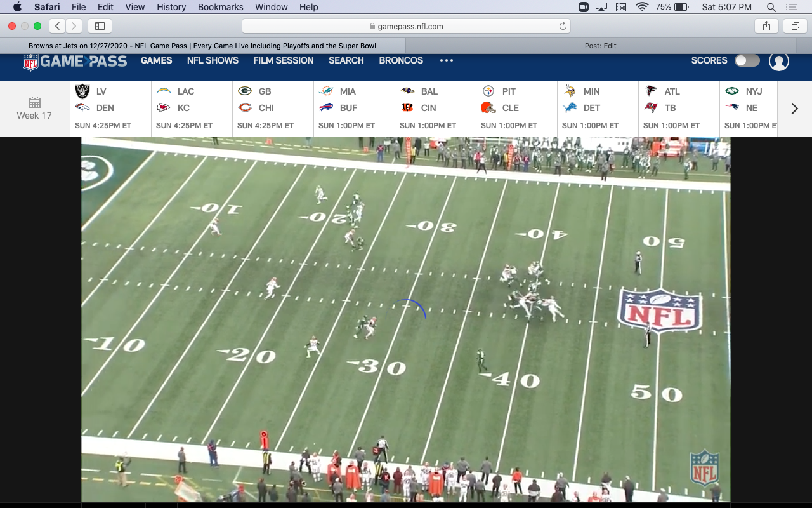Click the Lions team logo
The height and width of the screenshot is (508, 812).
point(570,107)
